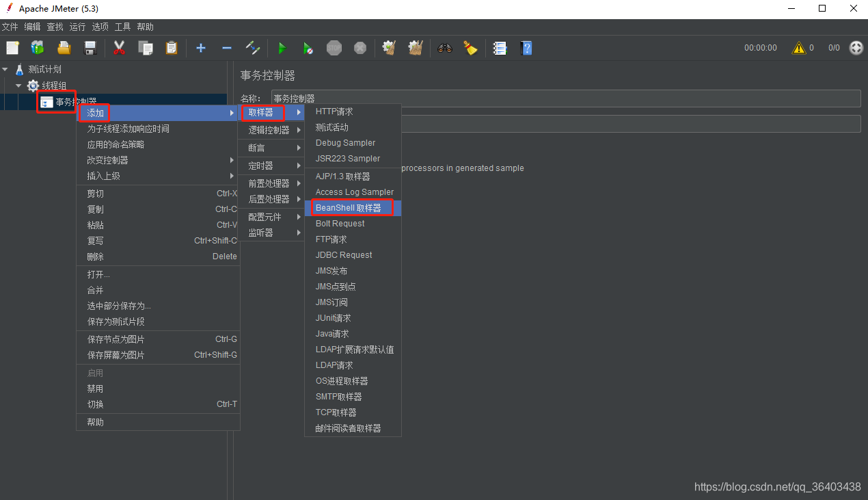The image size is (868, 500).
Task: Select 为子线程添加响应时间 entry
Action: click(x=158, y=129)
